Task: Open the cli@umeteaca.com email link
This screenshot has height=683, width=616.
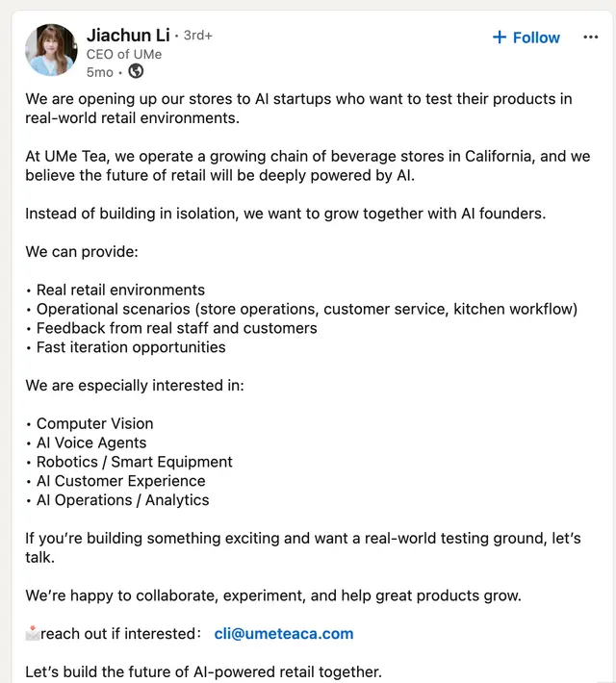Action: tap(284, 634)
